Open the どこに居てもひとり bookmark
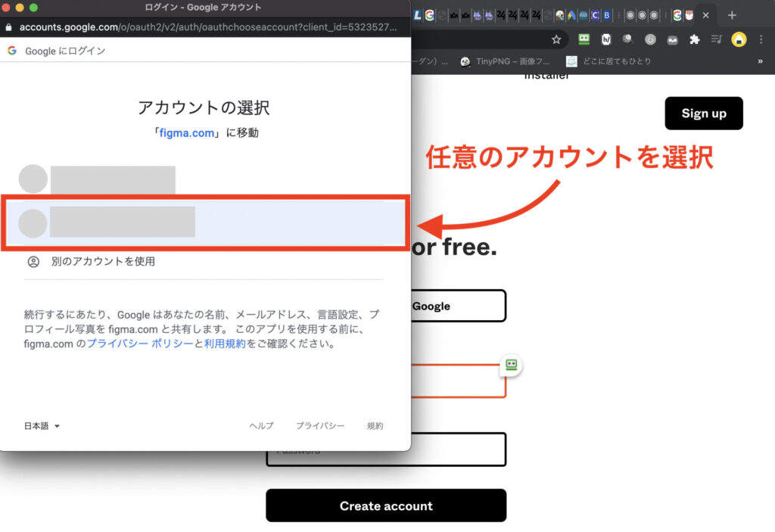775x532 pixels. [x=608, y=61]
